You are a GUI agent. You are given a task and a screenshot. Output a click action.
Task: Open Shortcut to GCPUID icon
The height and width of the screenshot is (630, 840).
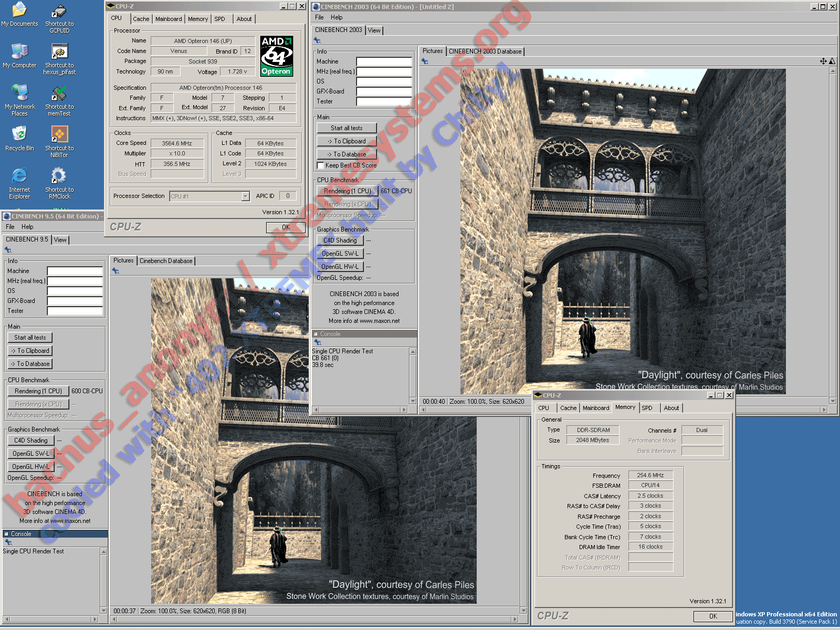click(59, 18)
